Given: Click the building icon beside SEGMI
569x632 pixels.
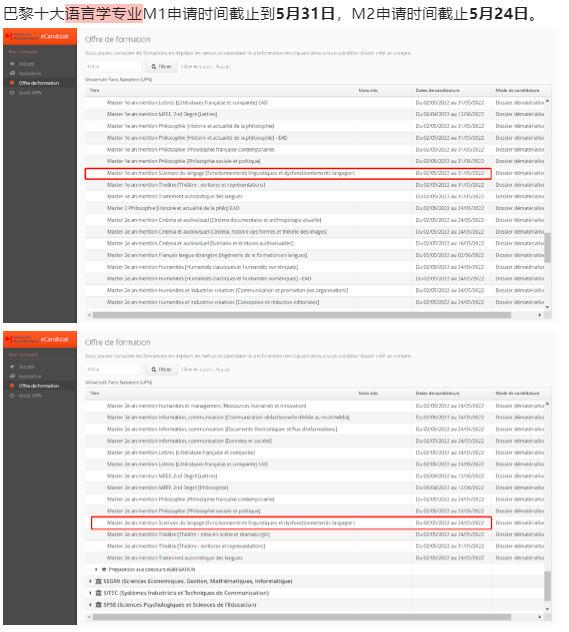Looking at the screenshot, I should [x=98, y=581].
